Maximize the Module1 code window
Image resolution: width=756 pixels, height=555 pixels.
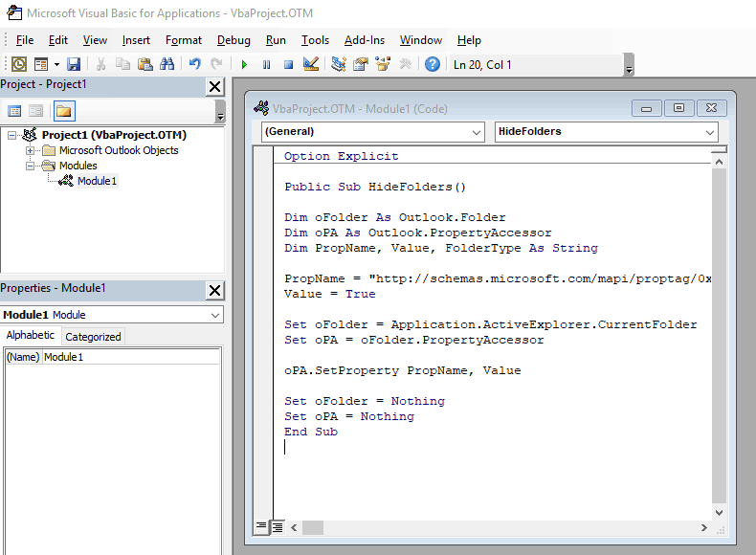click(x=678, y=108)
